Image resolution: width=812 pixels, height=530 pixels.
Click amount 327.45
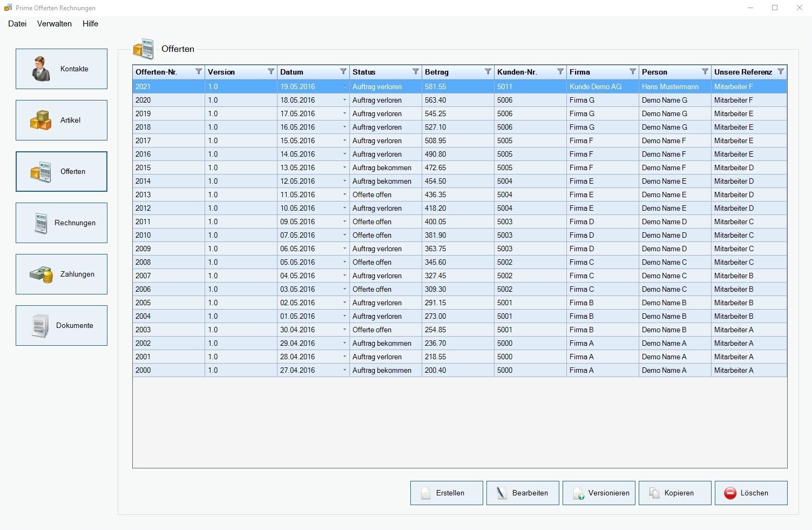click(x=458, y=276)
